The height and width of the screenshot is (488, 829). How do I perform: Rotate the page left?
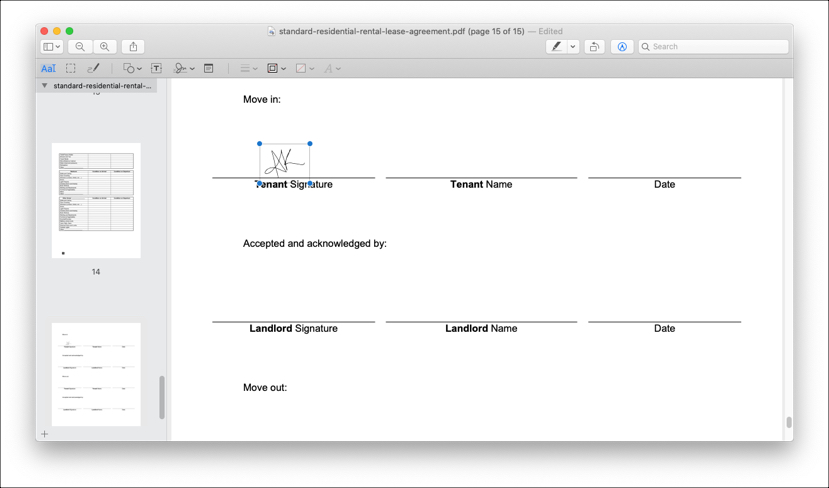tap(594, 47)
